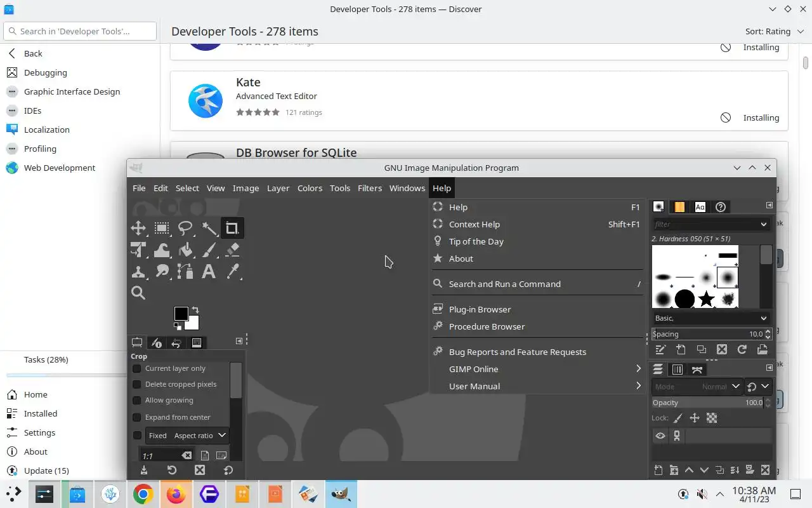The image size is (812, 508).
Task: Open layers panel configure tab menu
Action: (769, 368)
